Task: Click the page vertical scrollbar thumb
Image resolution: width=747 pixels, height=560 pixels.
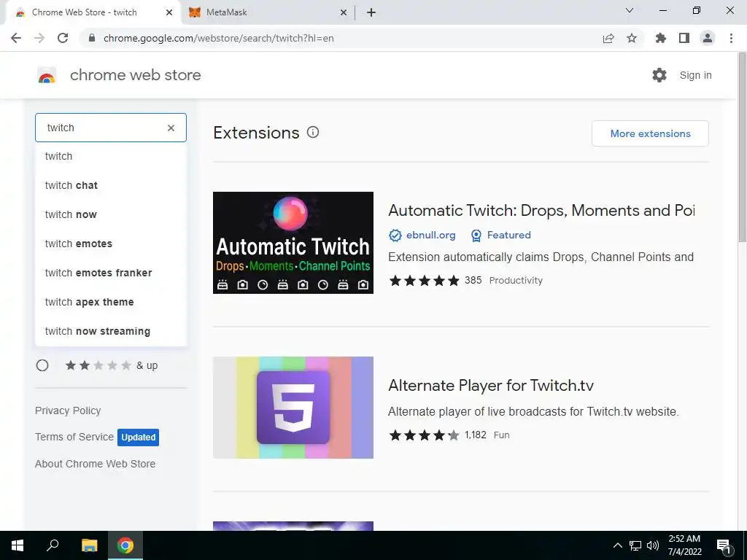Action: tap(742, 147)
